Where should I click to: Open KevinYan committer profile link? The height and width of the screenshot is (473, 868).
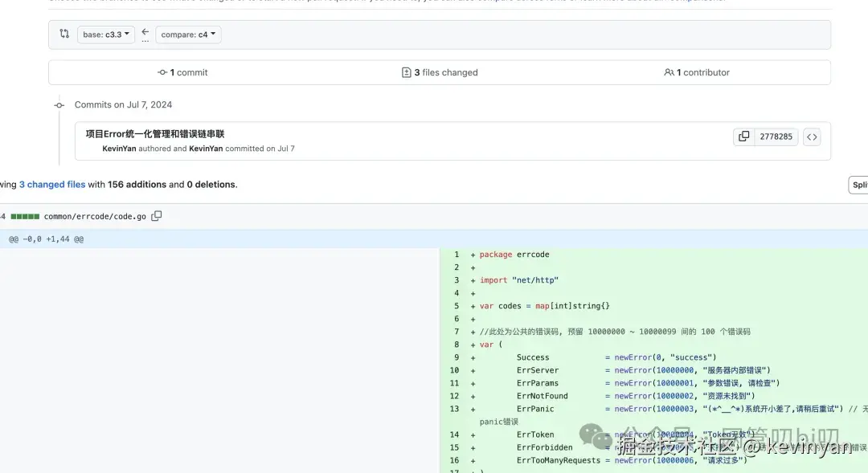click(206, 149)
